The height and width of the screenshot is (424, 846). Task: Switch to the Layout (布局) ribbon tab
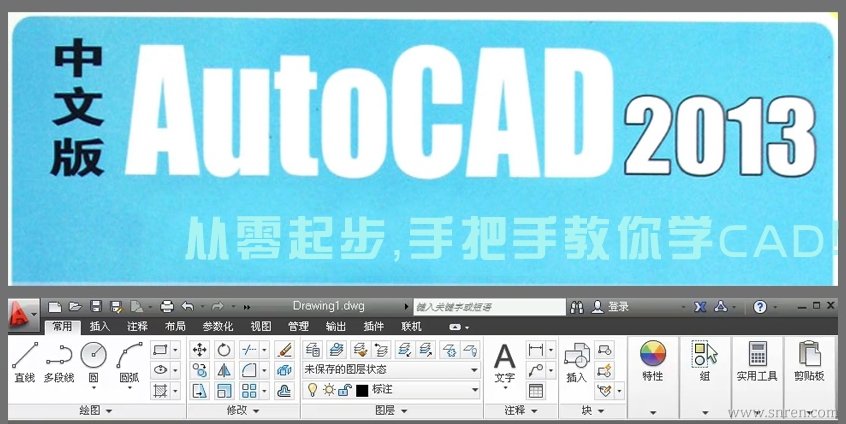coord(175,326)
